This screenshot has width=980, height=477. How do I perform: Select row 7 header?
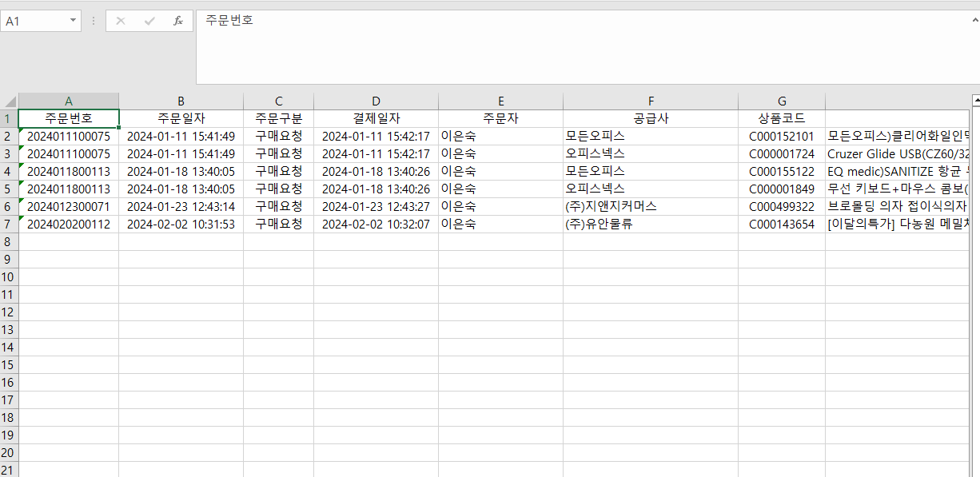pyautogui.click(x=9, y=225)
